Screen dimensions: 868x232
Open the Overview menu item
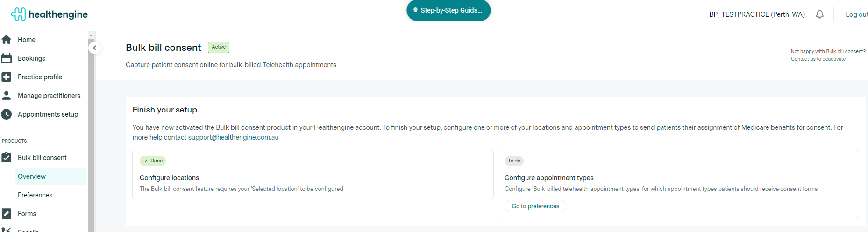click(32, 176)
